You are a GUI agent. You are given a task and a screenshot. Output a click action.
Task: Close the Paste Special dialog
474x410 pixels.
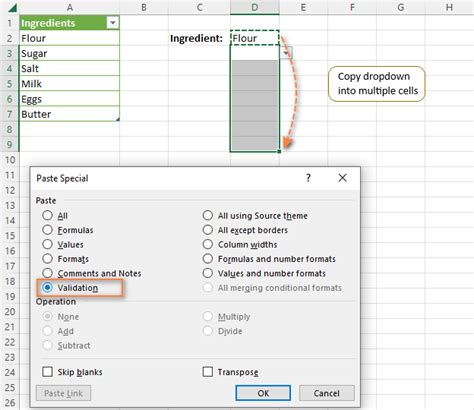(x=342, y=178)
